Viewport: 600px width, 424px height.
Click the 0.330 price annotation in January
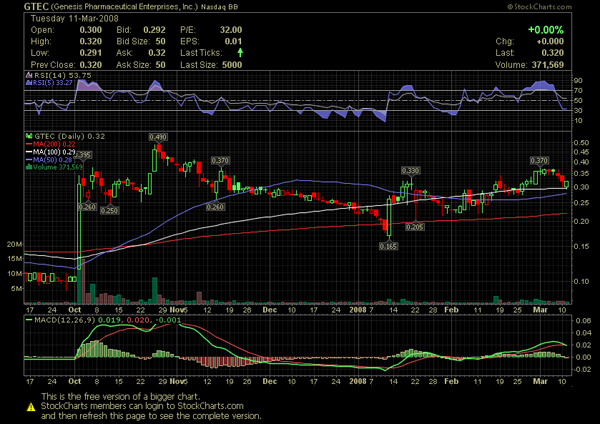click(x=410, y=170)
